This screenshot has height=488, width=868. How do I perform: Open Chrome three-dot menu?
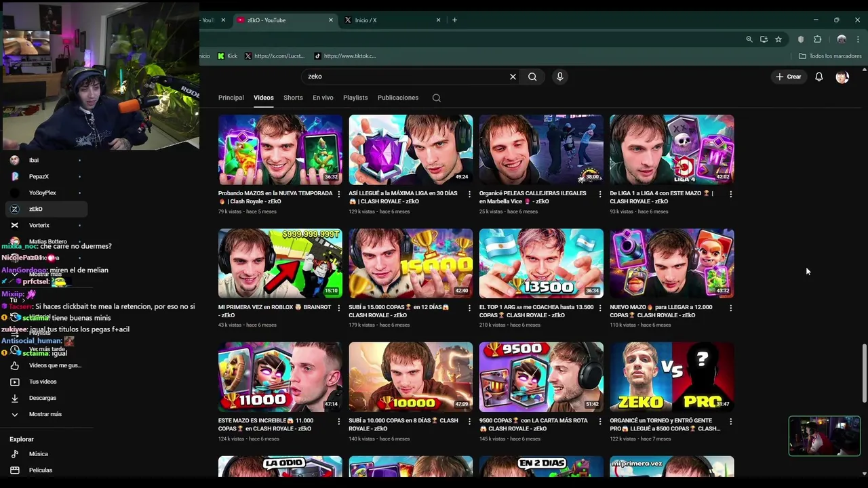(858, 39)
